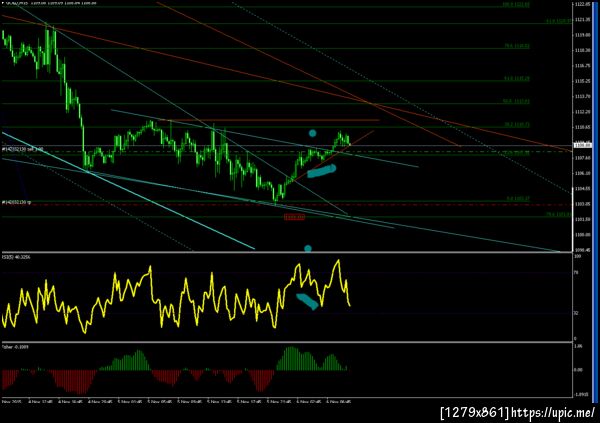Select the sell order label on the chart

click(x=23, y=149)
